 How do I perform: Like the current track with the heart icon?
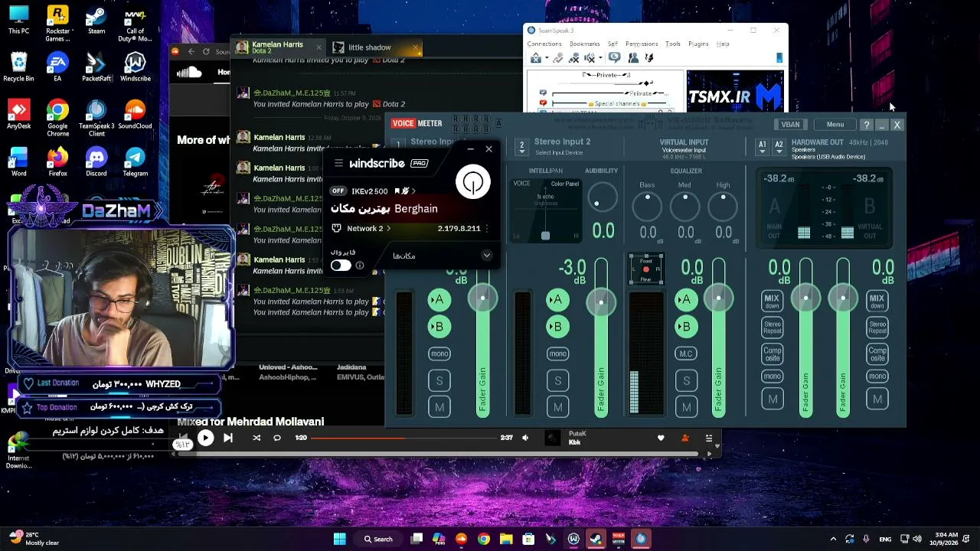661,438
